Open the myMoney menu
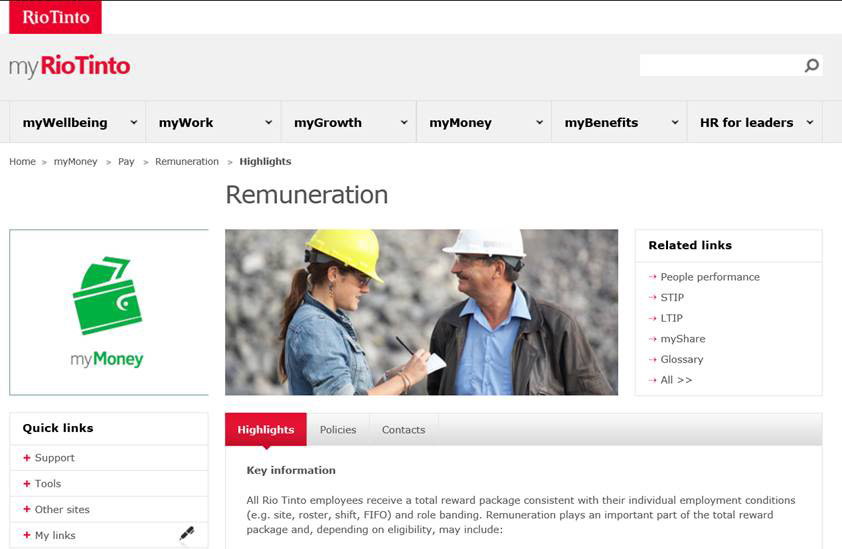The width and height of the screenshot is (842, 549). [460, 122]
